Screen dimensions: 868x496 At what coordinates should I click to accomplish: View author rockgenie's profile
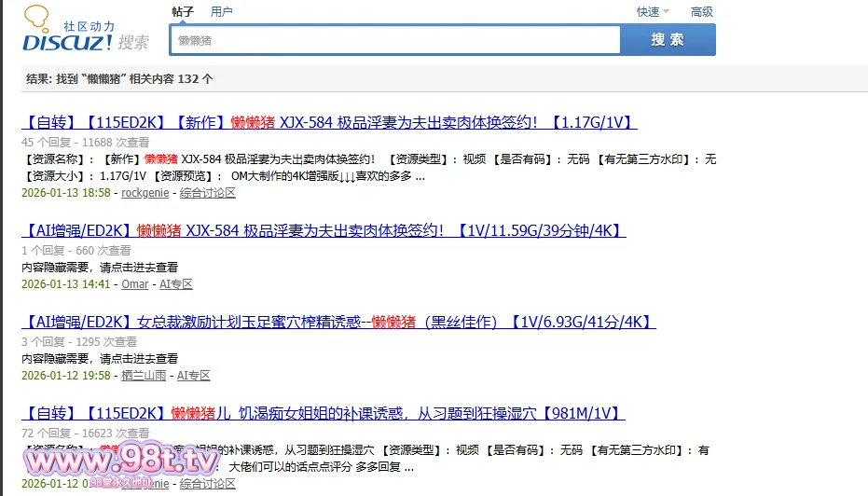click(x=144, y=193)
